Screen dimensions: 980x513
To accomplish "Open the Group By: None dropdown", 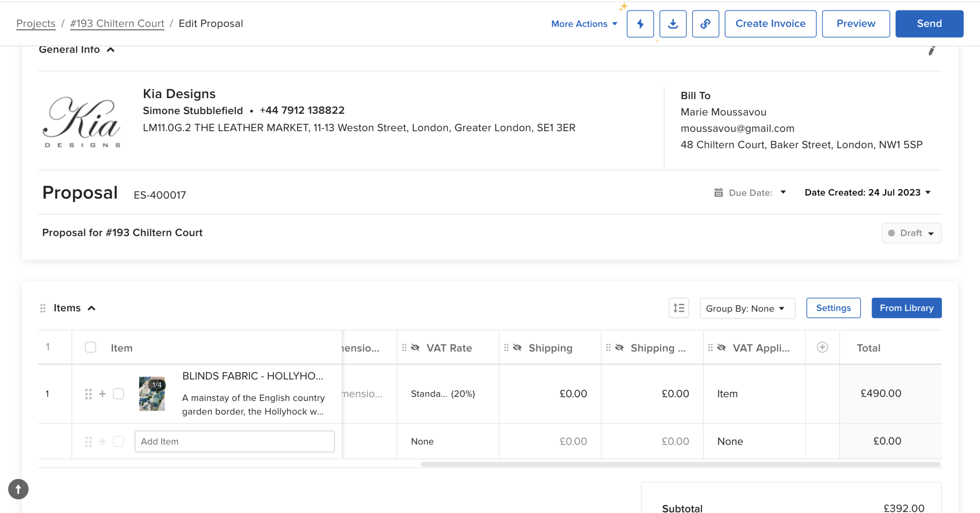I will click(x=747, y=308).
